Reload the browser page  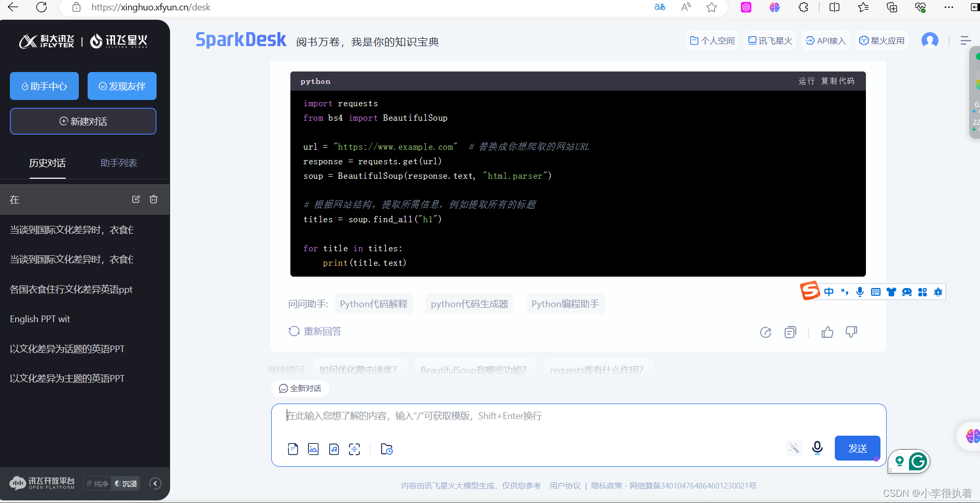[42, 7]
